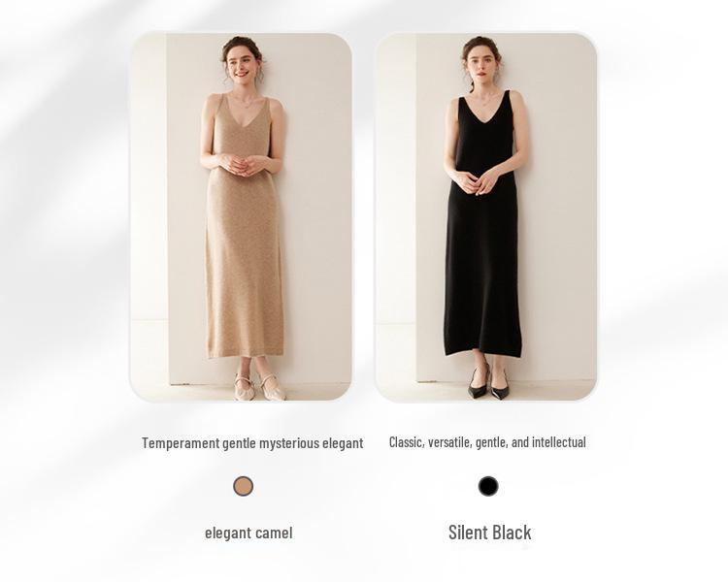Click the 'Silent Black' label
Image resolution: width=728 pixels, height=582 pixels.
(x=489, y=532)
